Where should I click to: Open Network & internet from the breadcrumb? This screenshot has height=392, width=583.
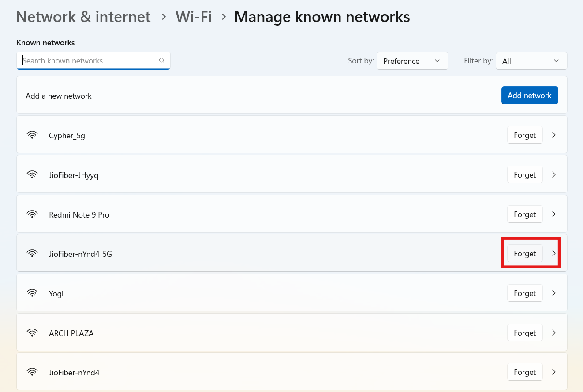click(x=83, y=16)
